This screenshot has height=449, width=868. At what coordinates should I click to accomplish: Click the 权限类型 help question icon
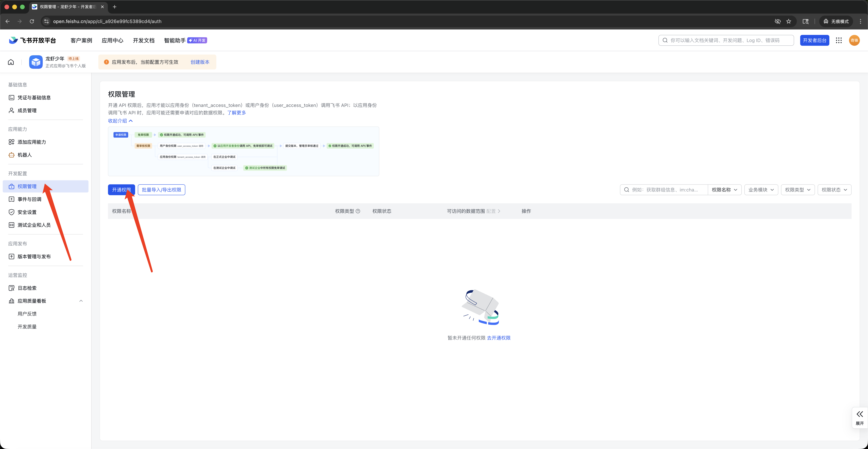(358, 211)
